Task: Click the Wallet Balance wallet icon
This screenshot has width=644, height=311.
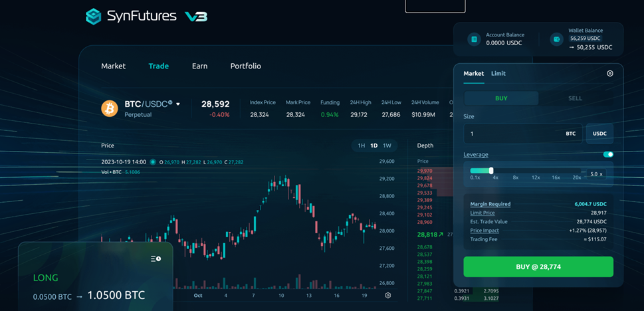Action: tap(557, 39)
